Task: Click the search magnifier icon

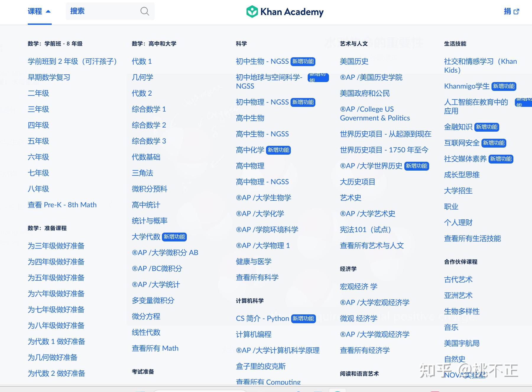Action: pyautogui.click(x=145, y=11)
